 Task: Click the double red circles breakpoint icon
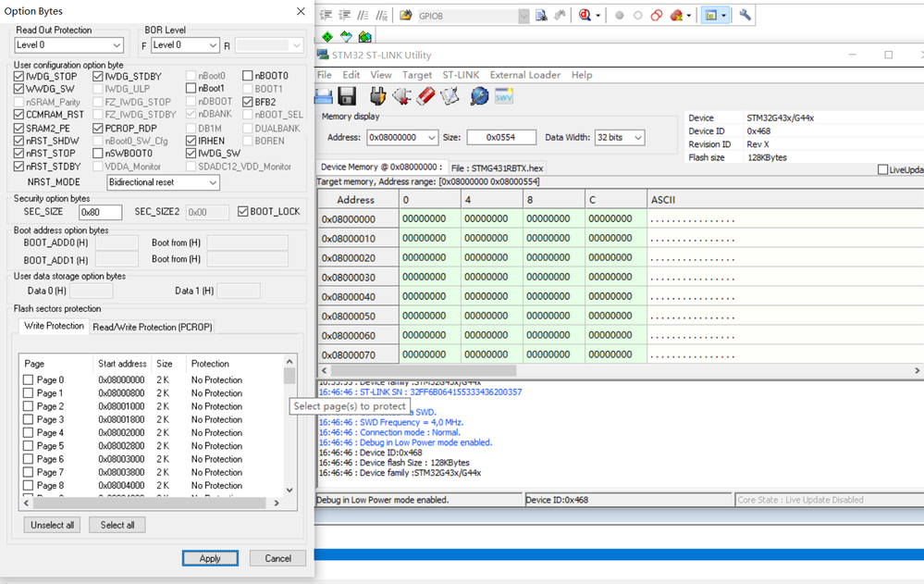click(x=657, y=16)
